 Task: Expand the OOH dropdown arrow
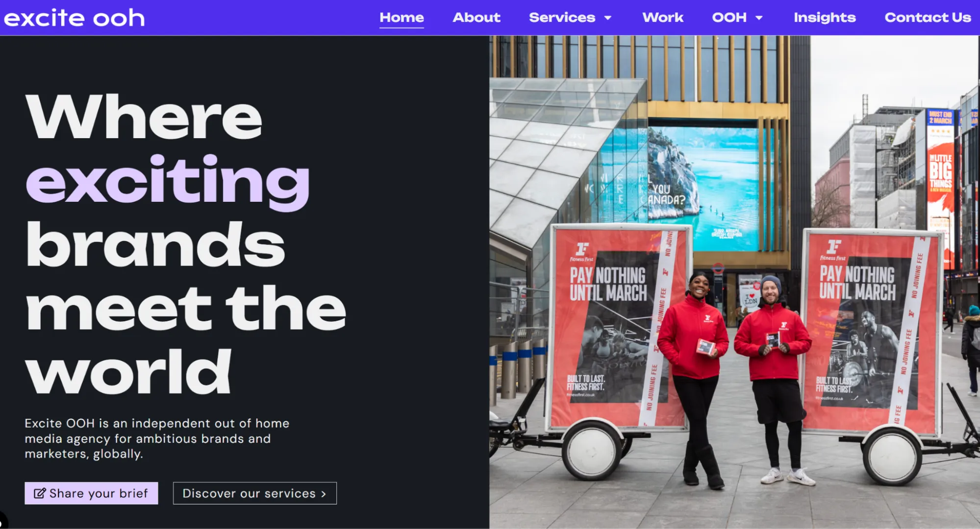point(759,18)
